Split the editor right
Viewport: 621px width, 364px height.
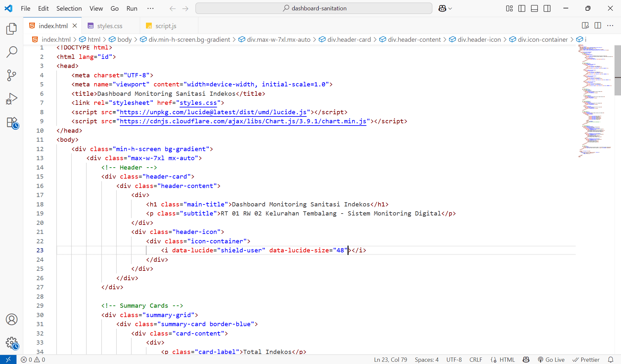pyautogui.click(x=598, y=26)
